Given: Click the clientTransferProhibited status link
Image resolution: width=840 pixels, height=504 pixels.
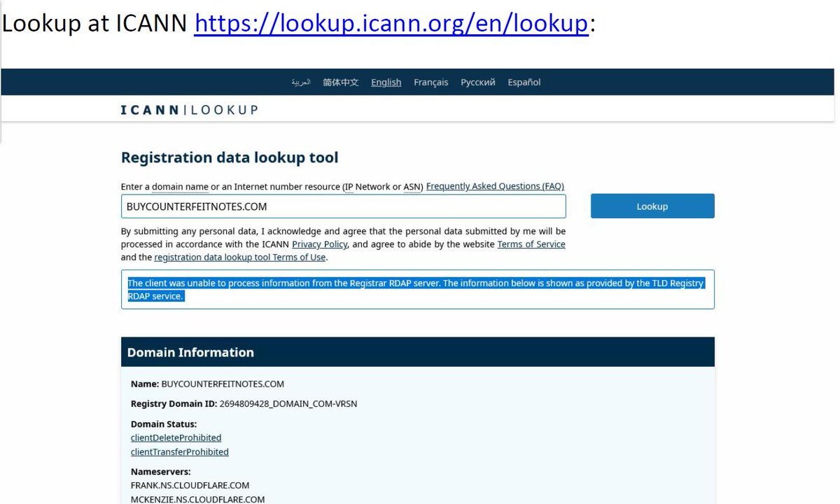Looking at the screenshot, I should coord(180,452).
